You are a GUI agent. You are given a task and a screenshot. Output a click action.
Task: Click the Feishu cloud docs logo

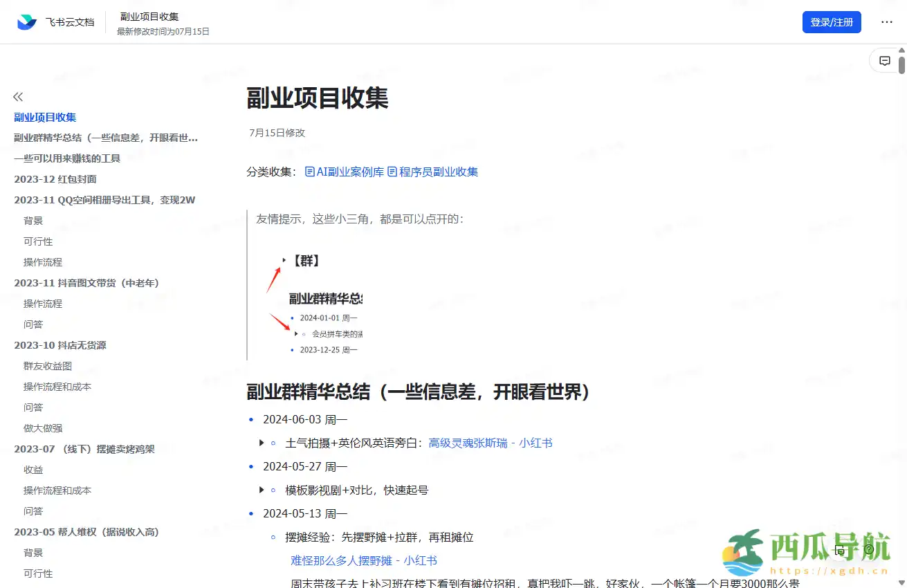[x=26, y=21]
